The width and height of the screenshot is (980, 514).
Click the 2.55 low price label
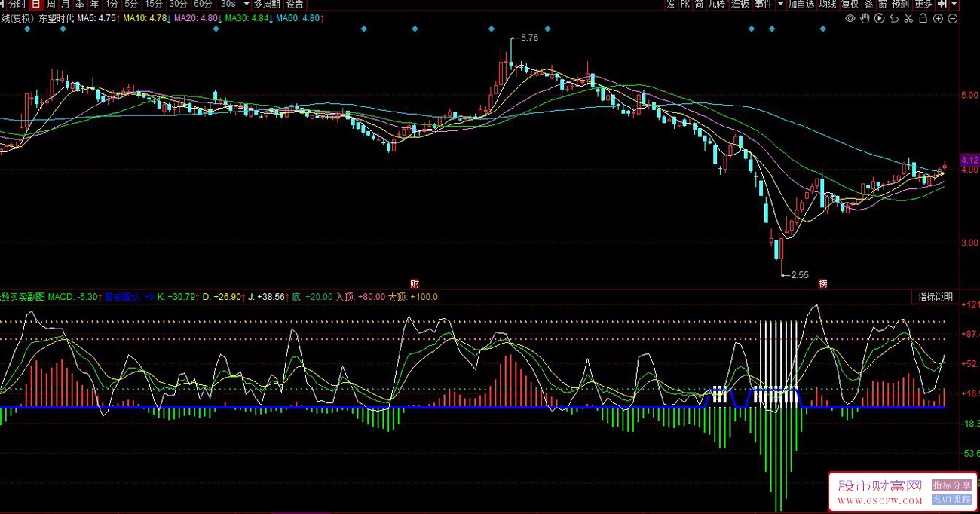(798, 275)
